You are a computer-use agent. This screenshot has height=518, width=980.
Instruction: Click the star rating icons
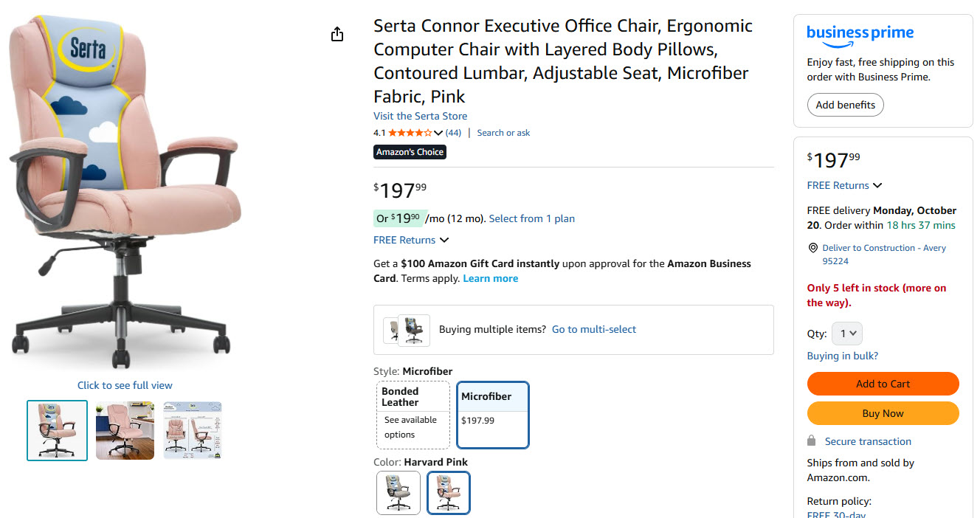pos(410,133)
